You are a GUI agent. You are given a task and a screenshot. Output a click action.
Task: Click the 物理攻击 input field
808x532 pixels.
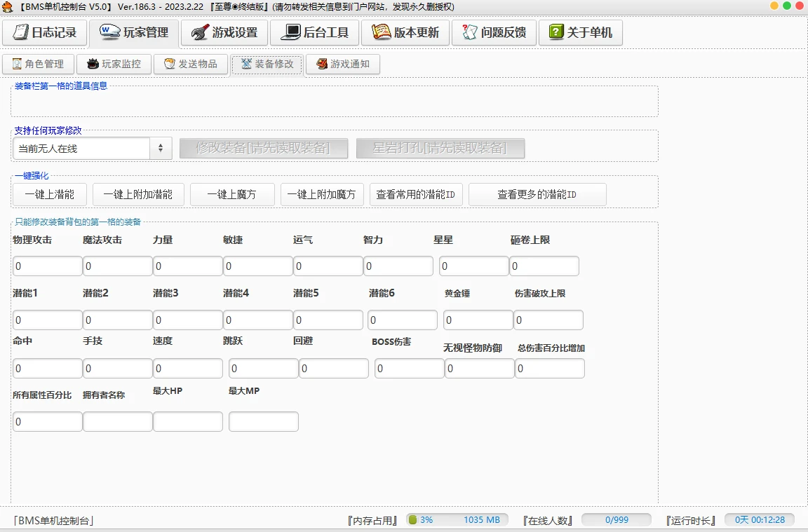(x=47, y=266)
